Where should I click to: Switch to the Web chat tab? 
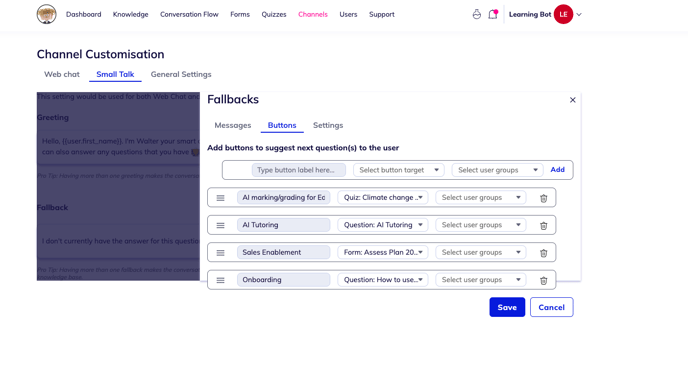pyautogui.click(x=62, y=74)
